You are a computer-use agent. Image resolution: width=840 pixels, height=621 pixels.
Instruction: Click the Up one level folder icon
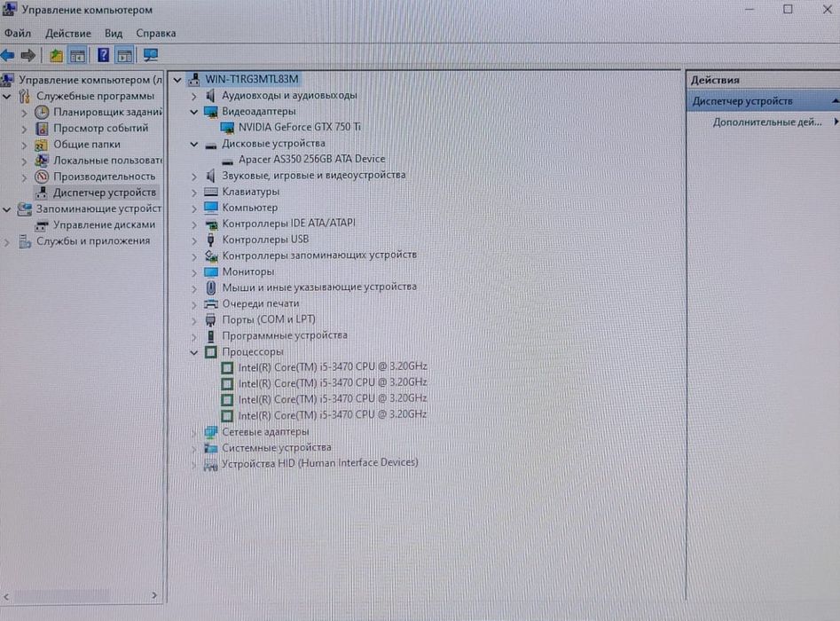(56, 55)
